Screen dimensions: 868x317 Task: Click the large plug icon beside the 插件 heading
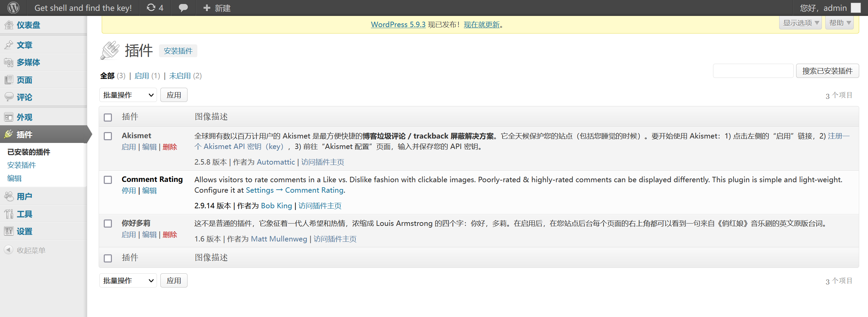click(x=110, y=50)
